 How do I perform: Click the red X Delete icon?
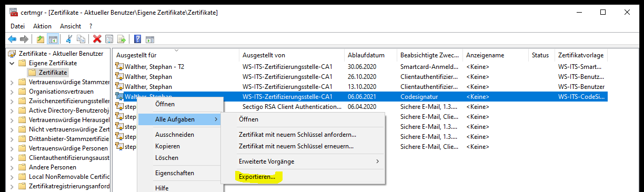click(x=97, y=39)
